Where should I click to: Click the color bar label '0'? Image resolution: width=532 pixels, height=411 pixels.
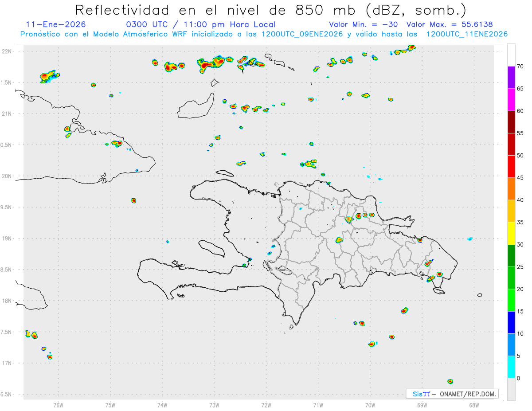(519, 378)
